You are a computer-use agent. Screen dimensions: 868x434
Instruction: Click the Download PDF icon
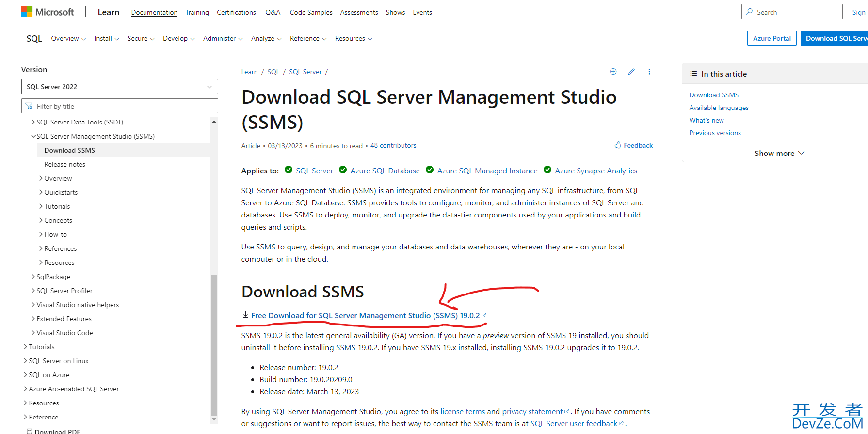tap(30, 431)
